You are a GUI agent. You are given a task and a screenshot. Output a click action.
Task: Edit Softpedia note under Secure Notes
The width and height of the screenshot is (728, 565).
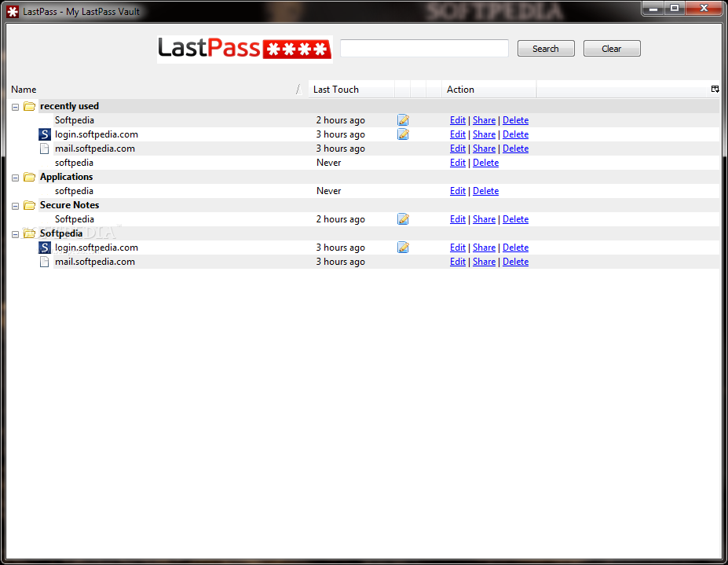click(457, 219)
